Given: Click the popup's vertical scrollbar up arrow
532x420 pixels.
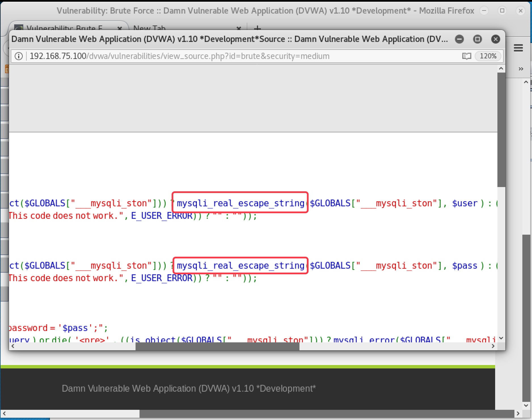Looking at the screenshot, I should tap(501, 69).
